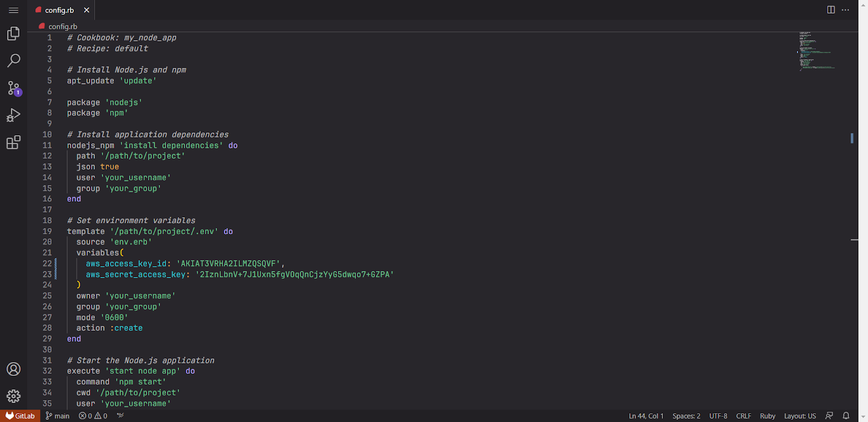Click the 'action :create' line
The image size is (868, 422).
(110, 328)
